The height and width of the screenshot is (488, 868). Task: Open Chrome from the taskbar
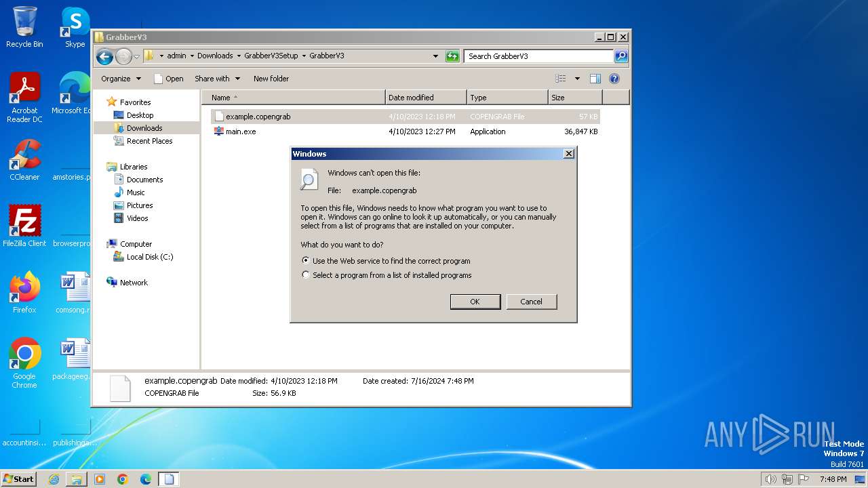pos(123,479)
